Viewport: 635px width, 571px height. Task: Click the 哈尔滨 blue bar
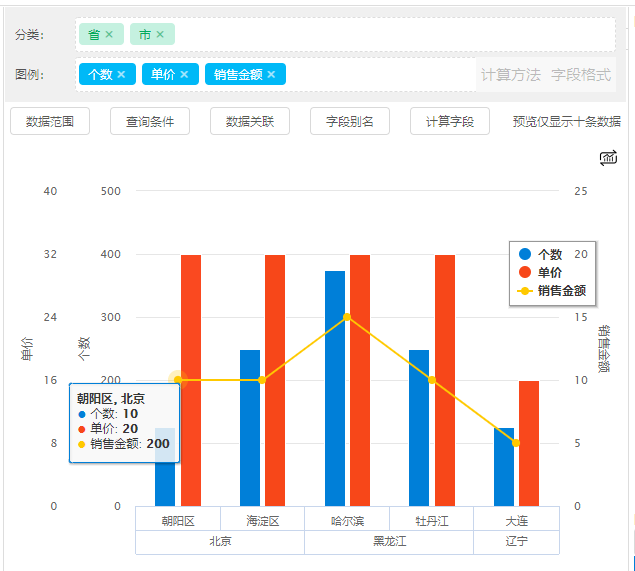(334, 388)
